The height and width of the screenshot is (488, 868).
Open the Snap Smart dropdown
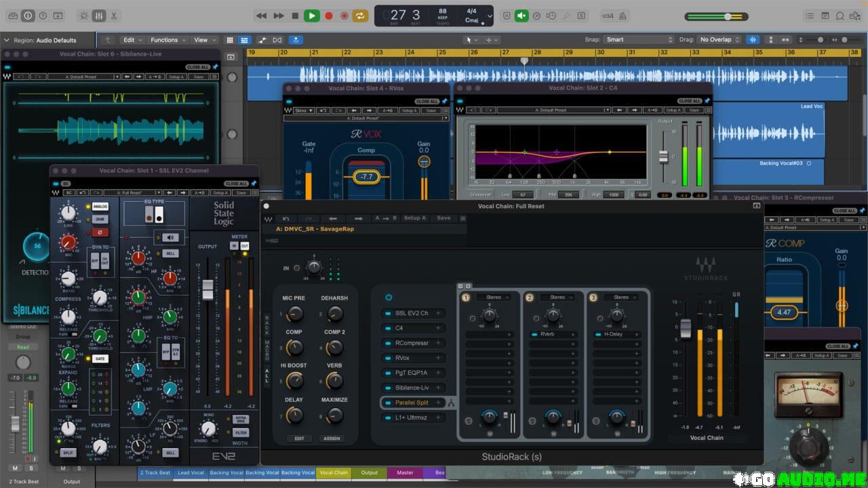click(638, 40)
